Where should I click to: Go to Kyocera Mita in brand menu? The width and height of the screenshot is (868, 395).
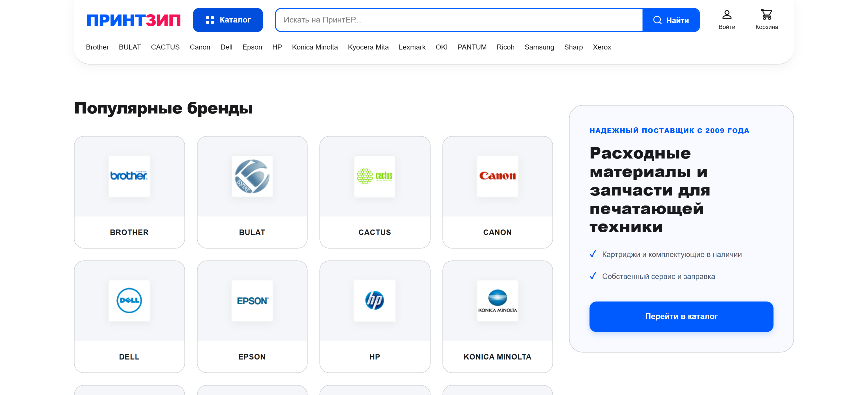pyautogui.click(x=368, y=47)
